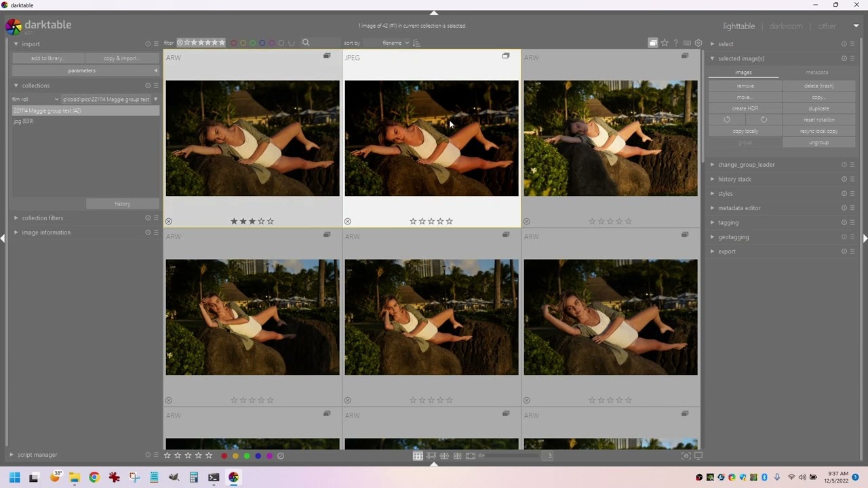The image size is (868, 488).
Task: Reject the selected JPEG thumbnail image
Action: pos(348,222)
